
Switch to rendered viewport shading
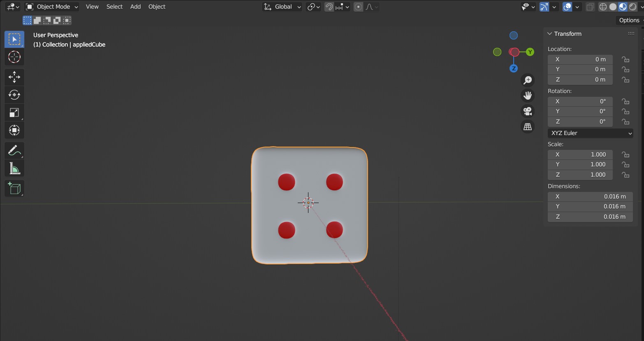point(632,7)
